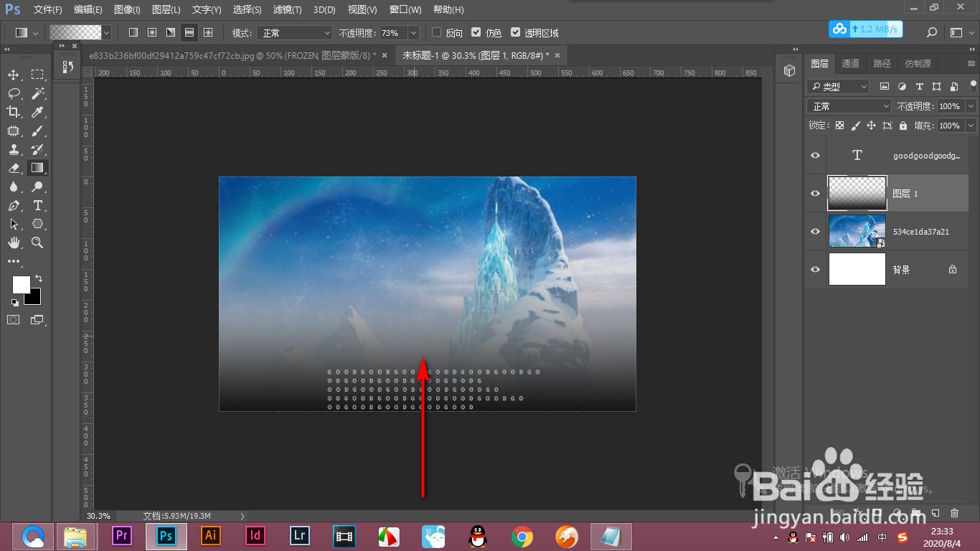This screenshot has width=980, height=551.
Task: Select the Gradient tool in toolbox
Action: point(37,168)
